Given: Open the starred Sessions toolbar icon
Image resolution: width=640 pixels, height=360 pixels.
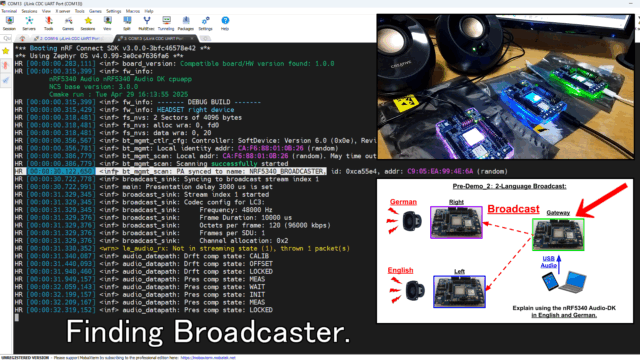Looking at the screenshot, I should pyautogui.click(x=88, y=23).
